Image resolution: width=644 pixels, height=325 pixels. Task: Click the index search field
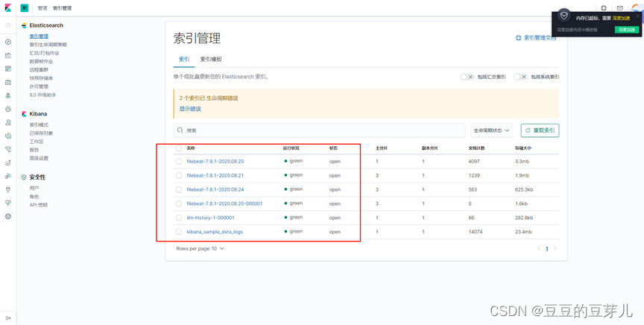[x=319, y=130]
